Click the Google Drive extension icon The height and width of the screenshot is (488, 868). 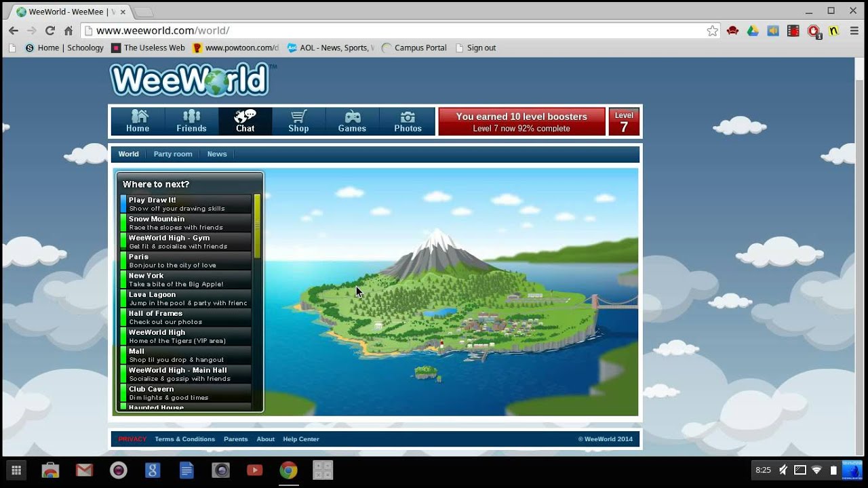pyautogui.click(x=753, y=30)
